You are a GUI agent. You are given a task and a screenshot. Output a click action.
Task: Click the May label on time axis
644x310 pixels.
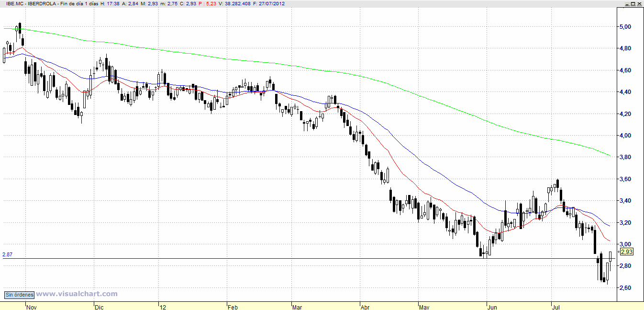point(425,307)
